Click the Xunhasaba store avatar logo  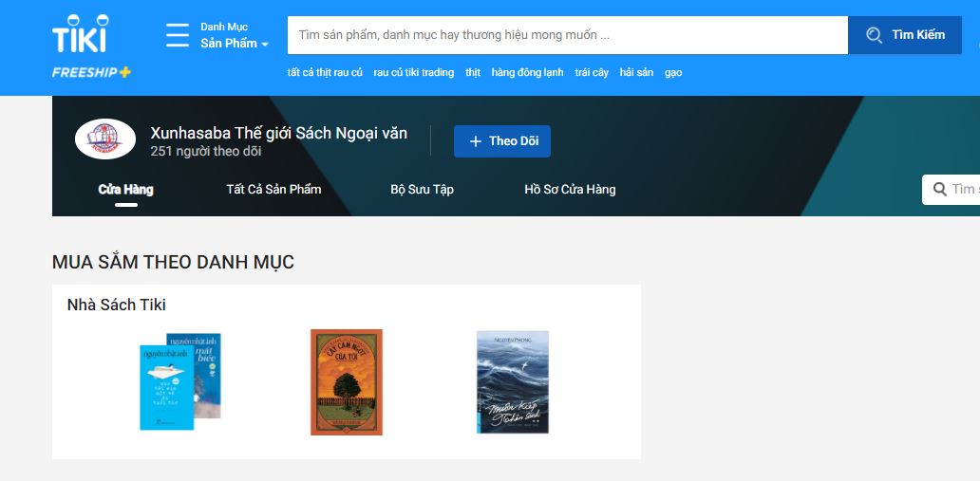click(105, 139)
